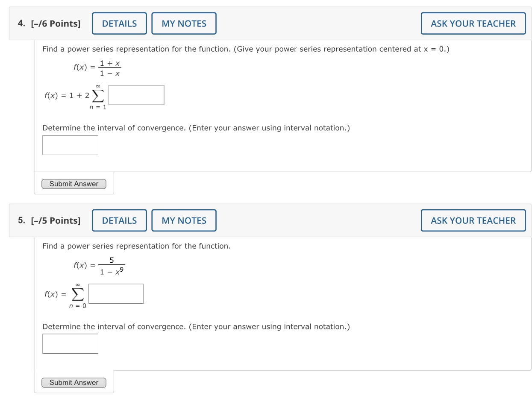
Task: Click the question 5 instruction text
Action: (x=136, y=246)
